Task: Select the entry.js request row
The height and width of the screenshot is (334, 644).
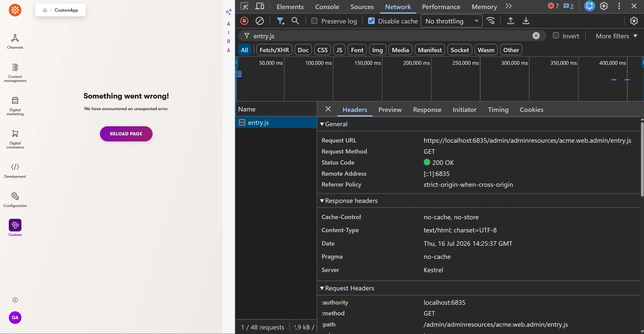Action: click(x=276, y=123)
